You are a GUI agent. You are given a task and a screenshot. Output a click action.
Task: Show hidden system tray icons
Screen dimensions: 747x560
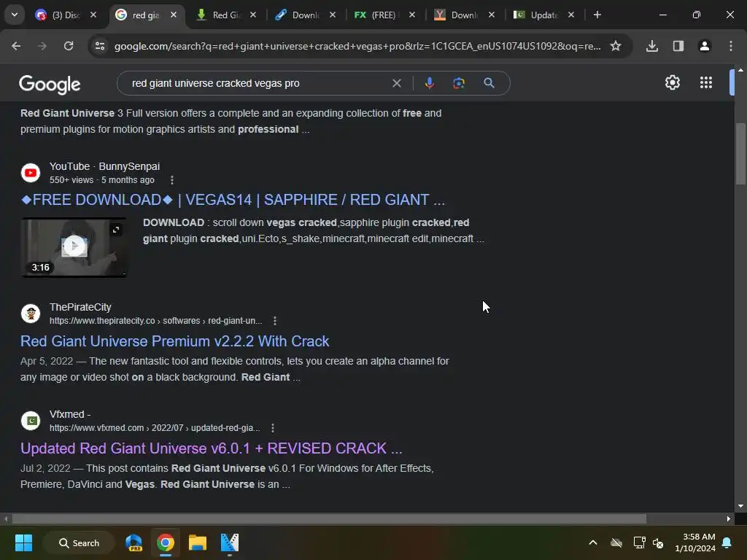[593, 542]
